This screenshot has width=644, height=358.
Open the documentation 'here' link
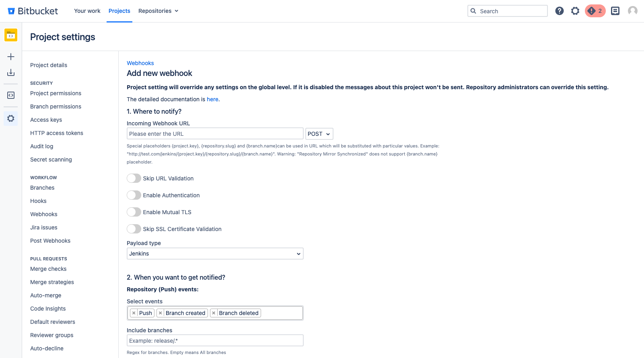point(212,99)
